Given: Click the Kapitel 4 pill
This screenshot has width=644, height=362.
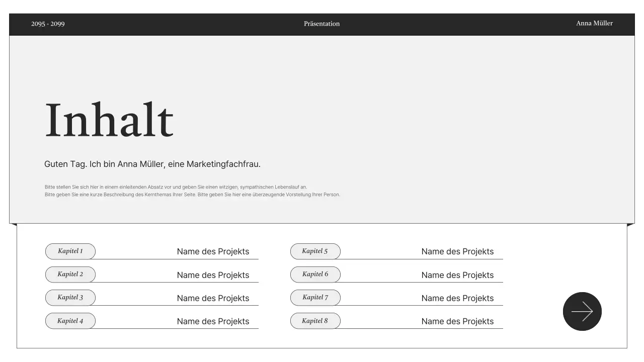Looking at the screenshot, I should tap(70, 321).
